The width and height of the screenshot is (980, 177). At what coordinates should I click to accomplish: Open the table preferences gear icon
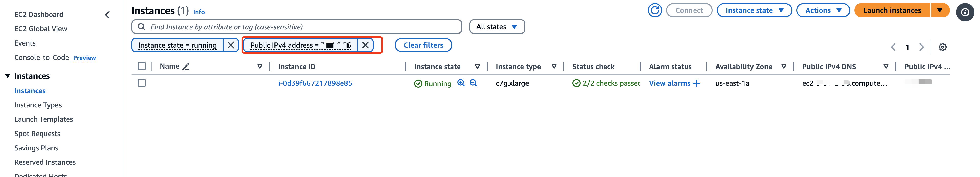(942, 47)
